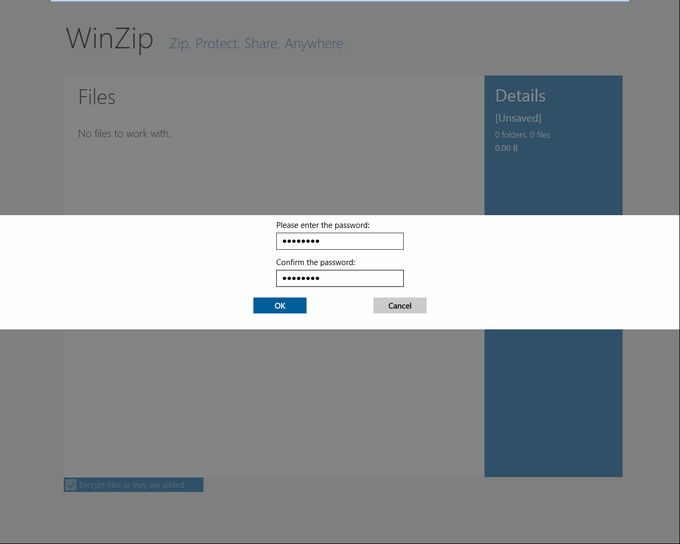Click the WinZip title text
This screenshot has height=544, width=680.
[x=110, y=39]
